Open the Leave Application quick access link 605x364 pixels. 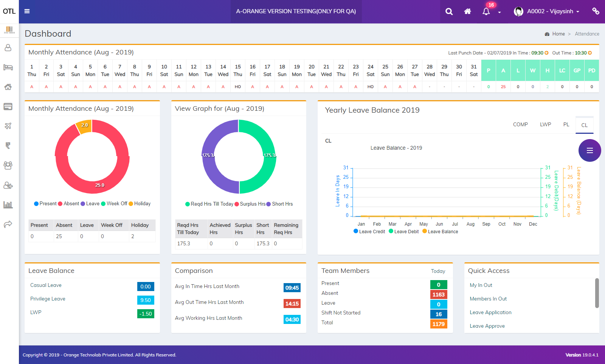click(x=490, y=312)
